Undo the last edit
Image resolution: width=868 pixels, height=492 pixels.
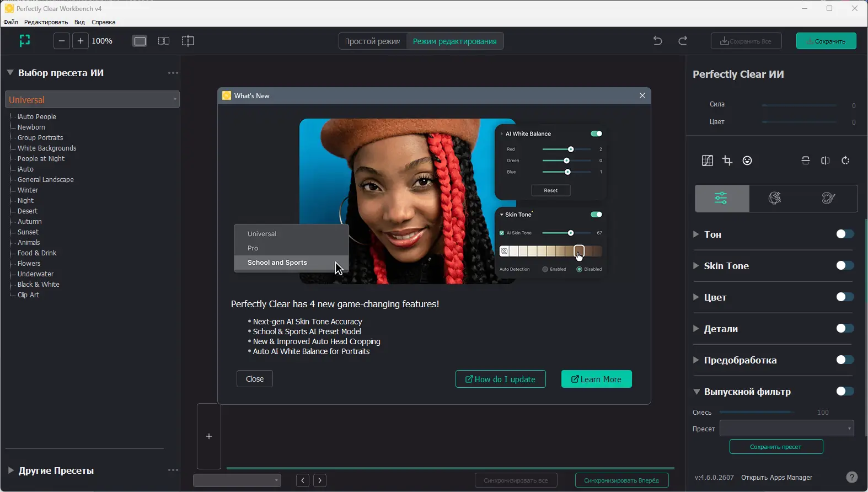(x=657, y=41)
